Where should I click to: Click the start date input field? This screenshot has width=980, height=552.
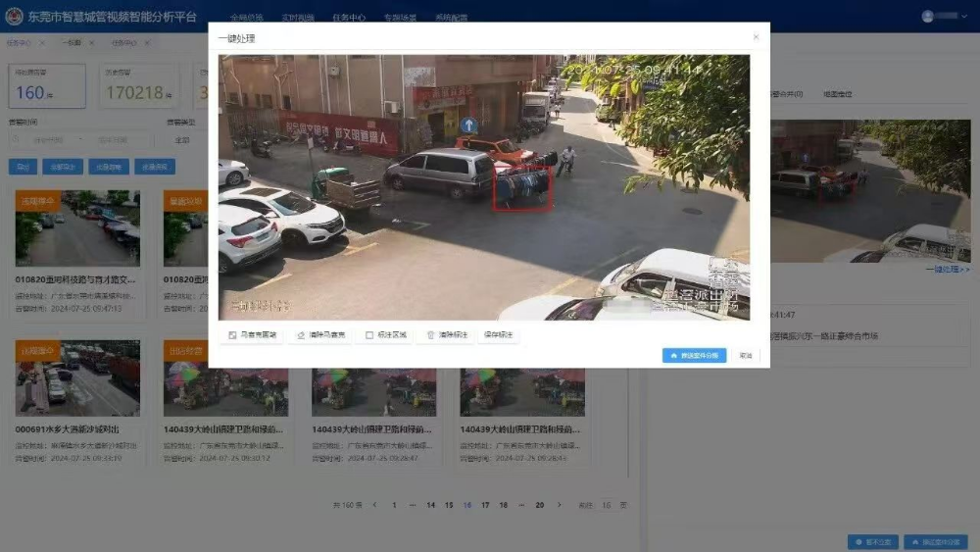[x=47, y=140]
